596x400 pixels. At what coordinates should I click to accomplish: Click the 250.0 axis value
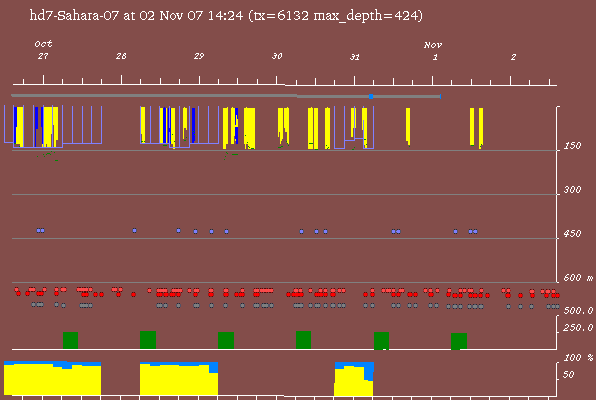[578, 328]
